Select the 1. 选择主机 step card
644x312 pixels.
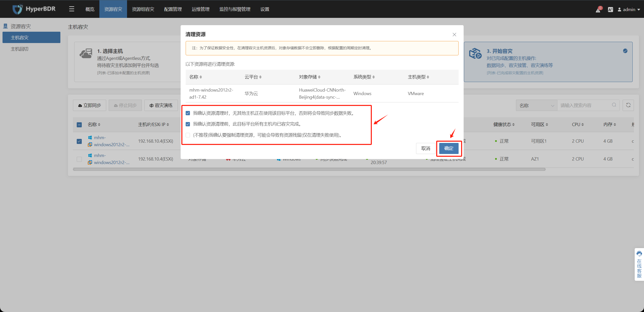coord(128,62)
